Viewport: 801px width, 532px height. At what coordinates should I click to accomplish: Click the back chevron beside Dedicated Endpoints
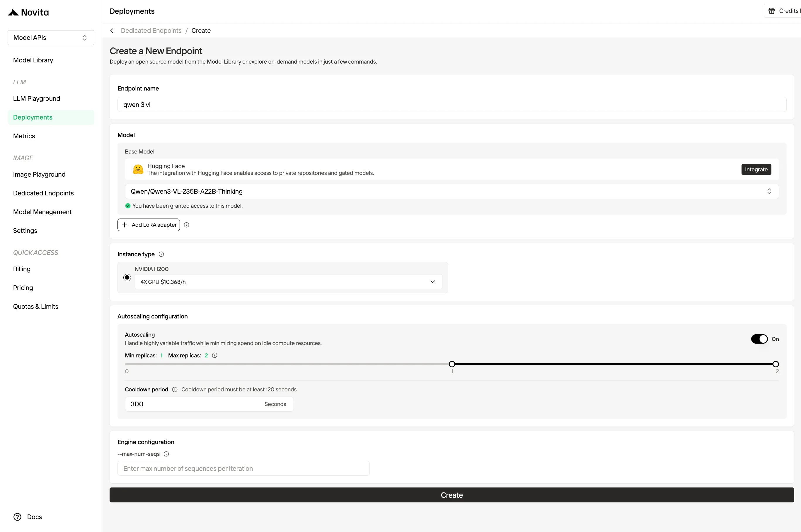pos(112,30)
